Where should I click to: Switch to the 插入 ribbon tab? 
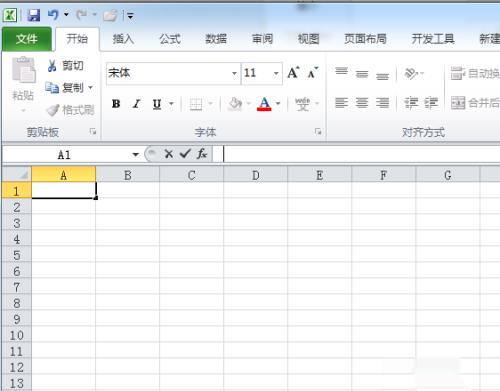[x=123, y=39]
